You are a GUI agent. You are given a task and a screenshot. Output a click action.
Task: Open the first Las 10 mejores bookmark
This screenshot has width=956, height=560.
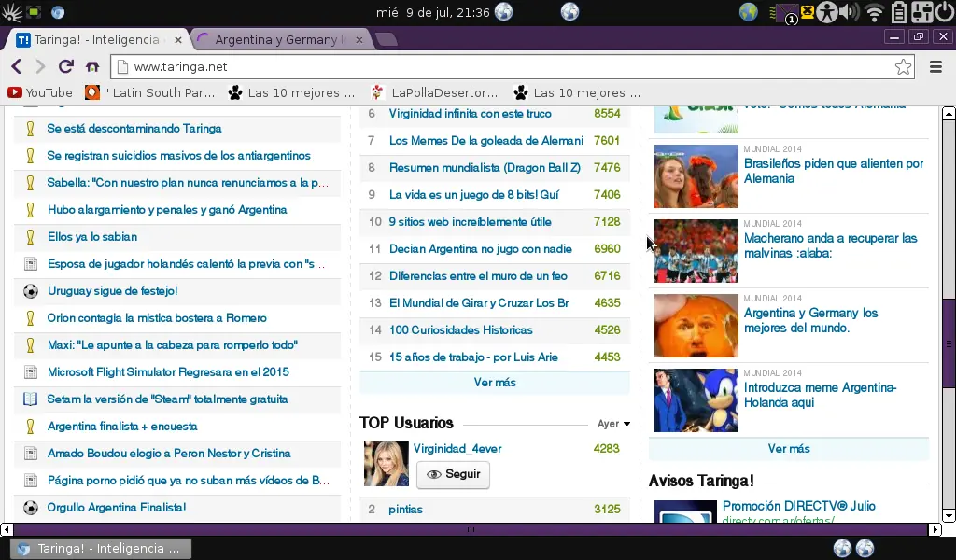tap(291, 92)
